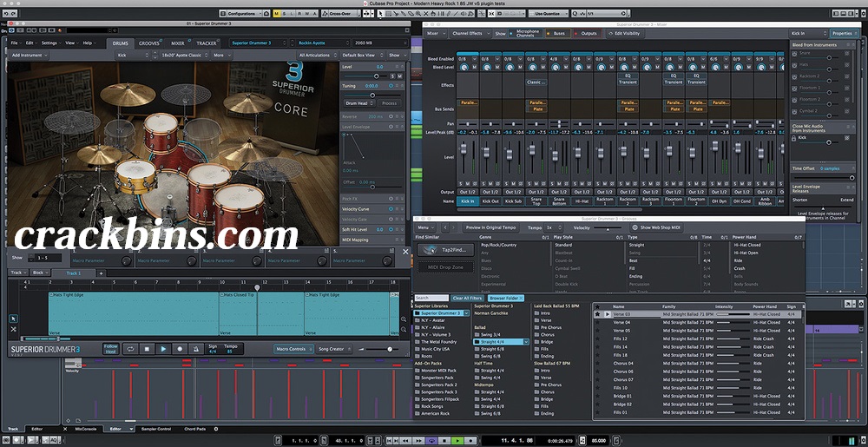868x447 pixels.
Task: Select the scissors cut tool in song track
Action: pyautogui.click(x=14, y=329)
